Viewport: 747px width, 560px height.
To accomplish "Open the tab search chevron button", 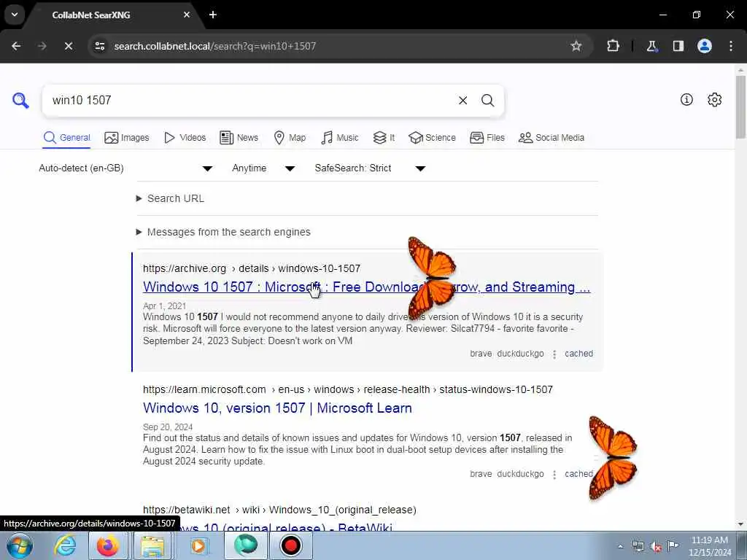I will click(x=15, y=15).
